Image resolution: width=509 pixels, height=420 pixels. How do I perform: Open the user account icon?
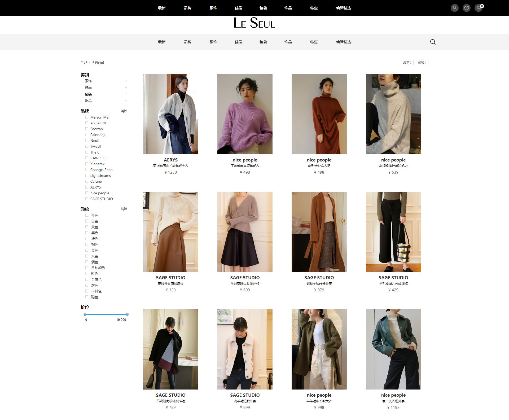point(454,8)
